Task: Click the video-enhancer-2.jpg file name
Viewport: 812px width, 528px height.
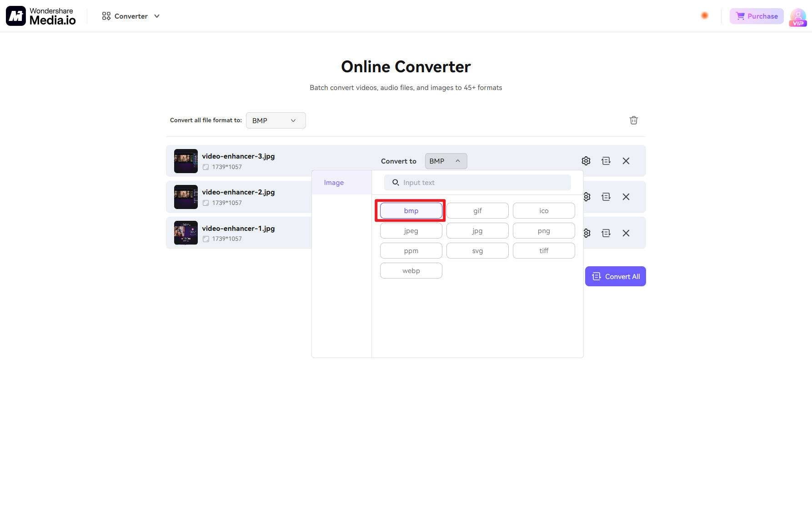Action: [238, 192]
